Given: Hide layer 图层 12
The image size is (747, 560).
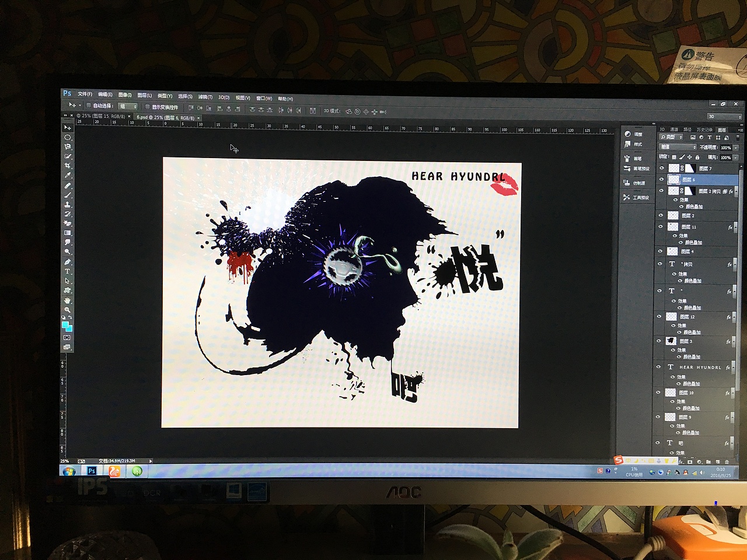Looking at the screenshot, I should click(x=659, y=316).
